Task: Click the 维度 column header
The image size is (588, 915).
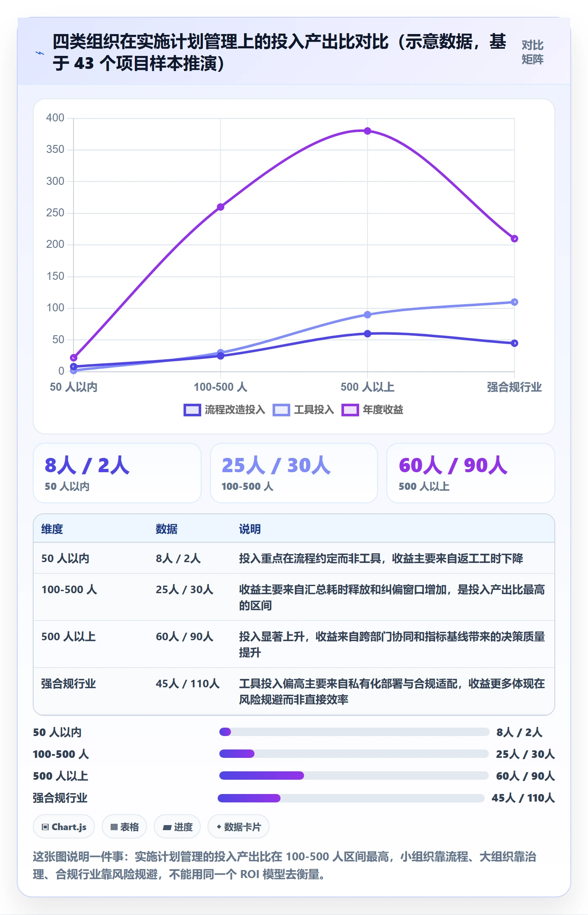Action: 52,529
